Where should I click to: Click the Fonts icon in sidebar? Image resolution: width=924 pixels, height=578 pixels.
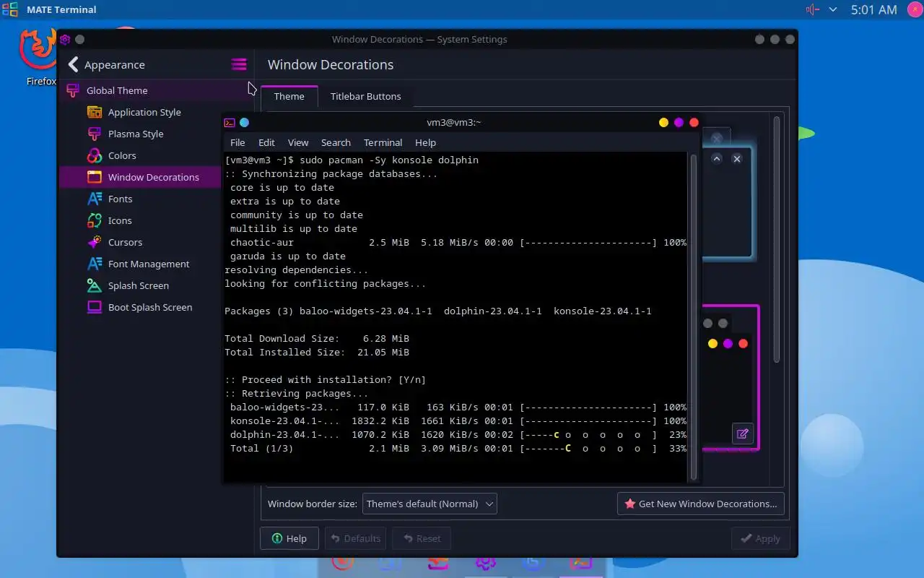pos(95,199)
